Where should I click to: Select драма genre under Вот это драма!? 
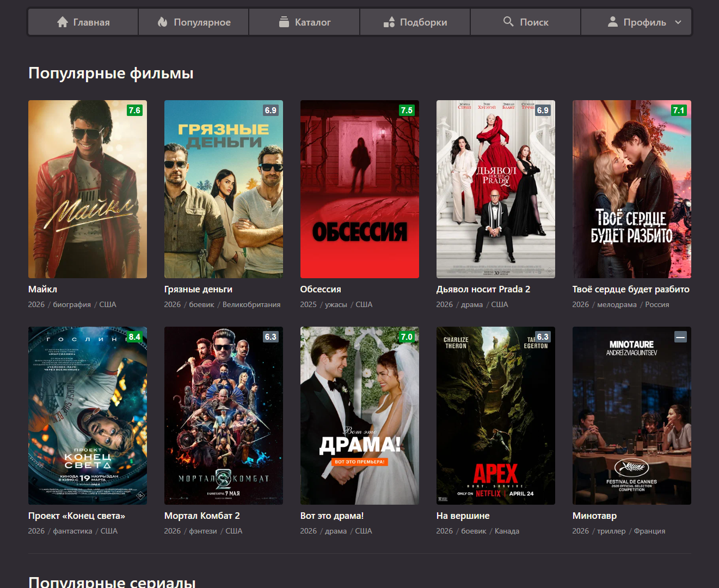pyautogui.click(x=336, y=531)
